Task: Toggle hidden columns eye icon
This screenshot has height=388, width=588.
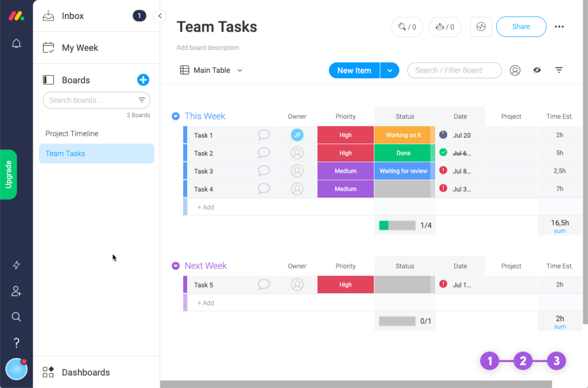Action: pos(537,70)
